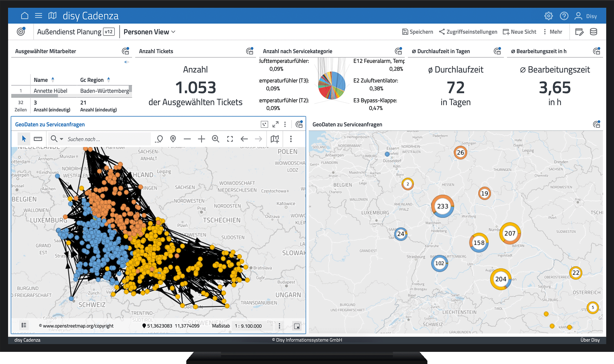614x364 pixels.
Task: Click the table vertical scrollbar
Action: click(131, 89)
